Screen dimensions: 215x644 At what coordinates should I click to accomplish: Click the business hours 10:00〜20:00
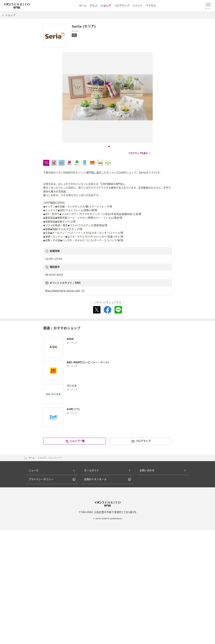[54, 259]
